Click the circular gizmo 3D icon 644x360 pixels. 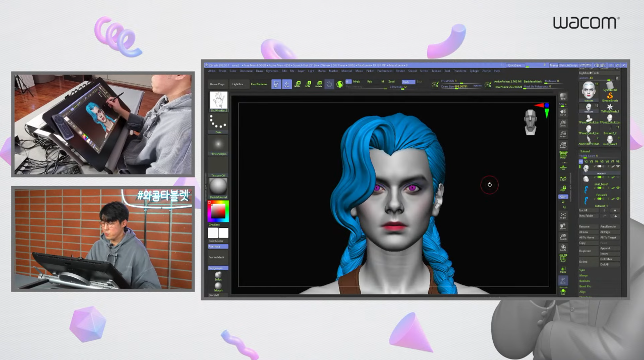pyautogui.click(x=329, y=84)
